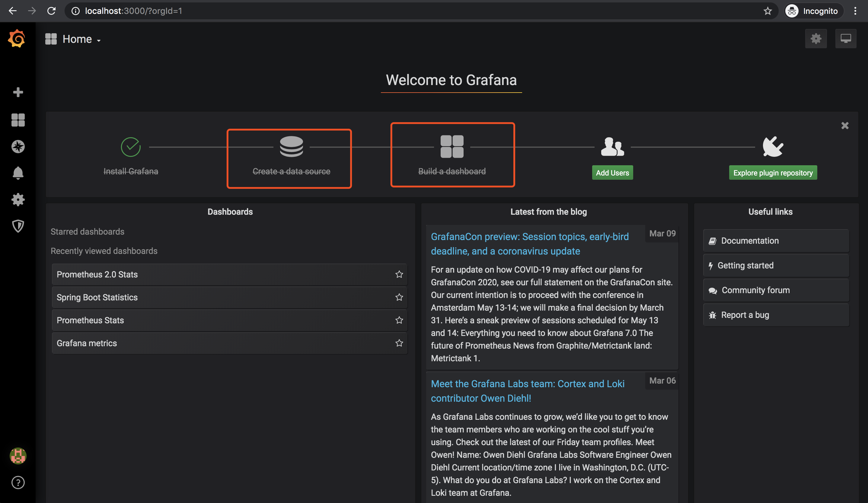Open the Documentation useful link
This screenshot has height=503, width=868.
776,241
